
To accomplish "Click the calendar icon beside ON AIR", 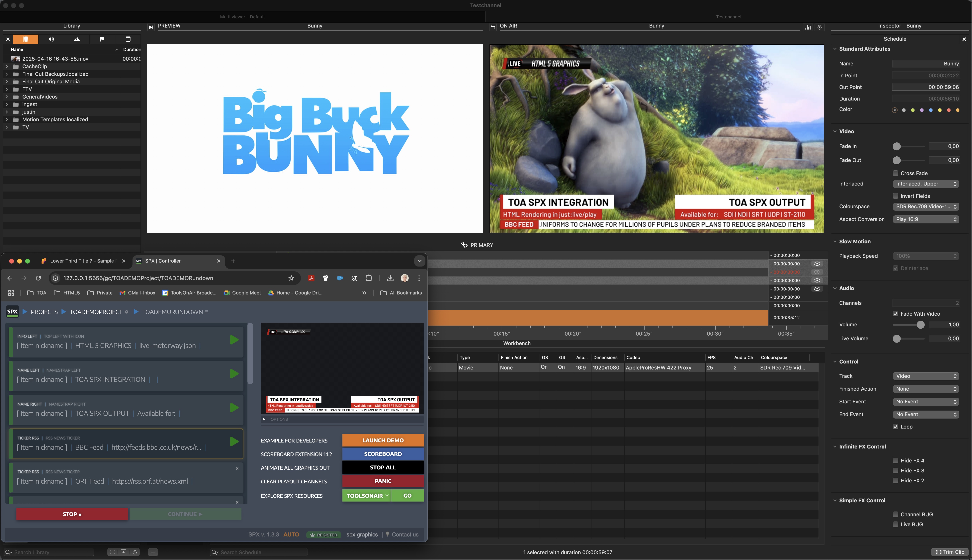I will 493,27.
